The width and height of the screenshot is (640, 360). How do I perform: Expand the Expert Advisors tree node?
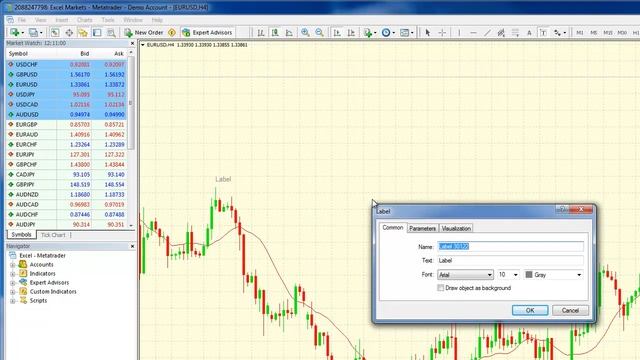tap(13, 283)
